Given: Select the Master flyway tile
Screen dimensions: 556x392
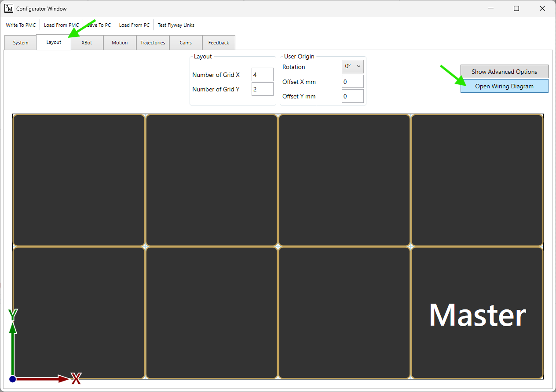Looking at the screenshot, I should (x=477, y=312).
